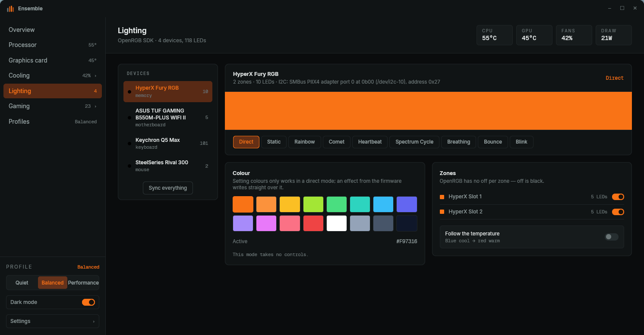Click the orange Direct label in device header
The height and width of the screenshot is (335, 644).
point(615,78)
